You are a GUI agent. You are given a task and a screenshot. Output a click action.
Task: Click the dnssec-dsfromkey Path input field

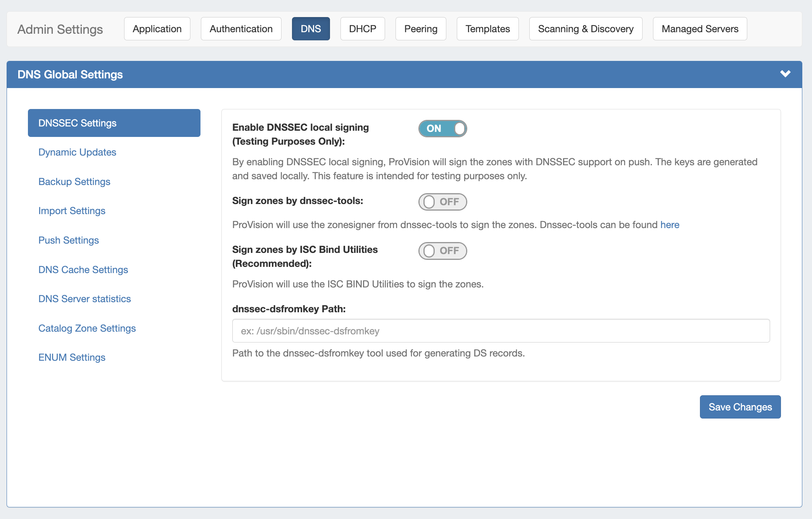pos(501,331)
